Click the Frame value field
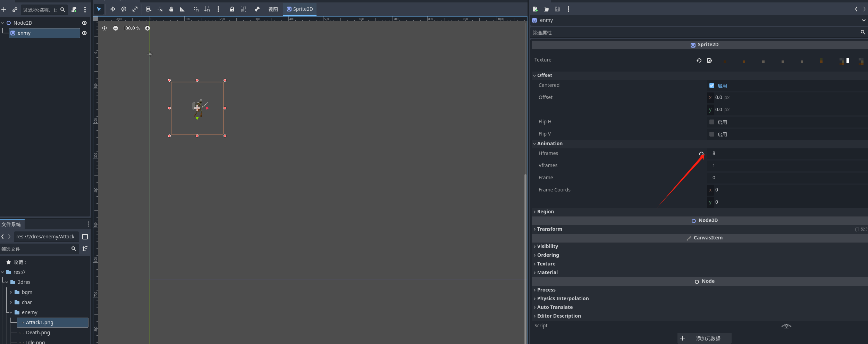This screenshot has width=868, height=344. [787, 178]
